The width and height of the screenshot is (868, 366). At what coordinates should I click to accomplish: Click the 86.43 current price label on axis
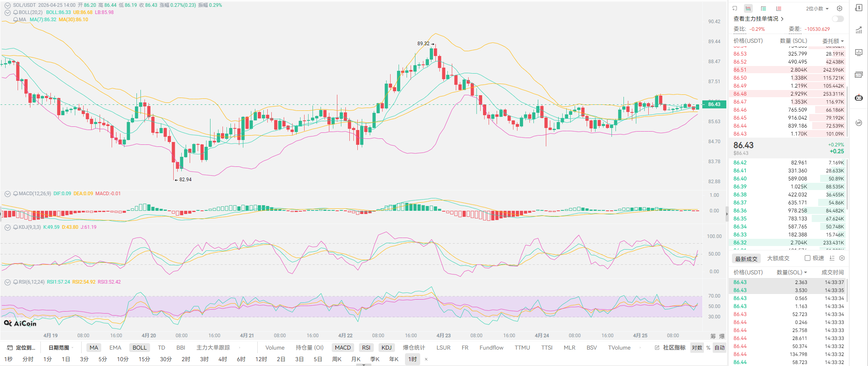pos(714,104)
